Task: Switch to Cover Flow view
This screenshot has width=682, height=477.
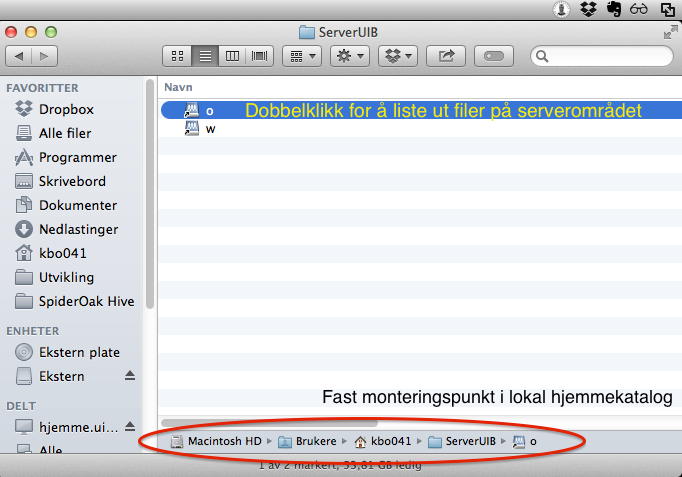Action: [259, 56]
